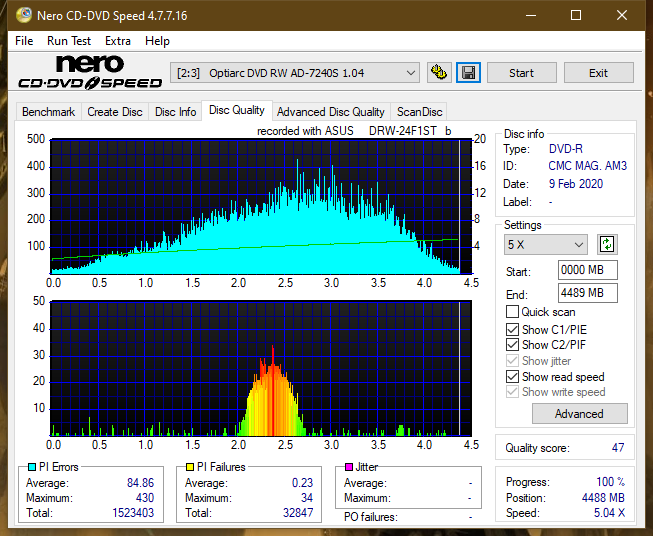This screenshot has height=536, width=653.
Task: Click the recorded with ASUS DRW-24F1ST text
Action: [354, 131]
